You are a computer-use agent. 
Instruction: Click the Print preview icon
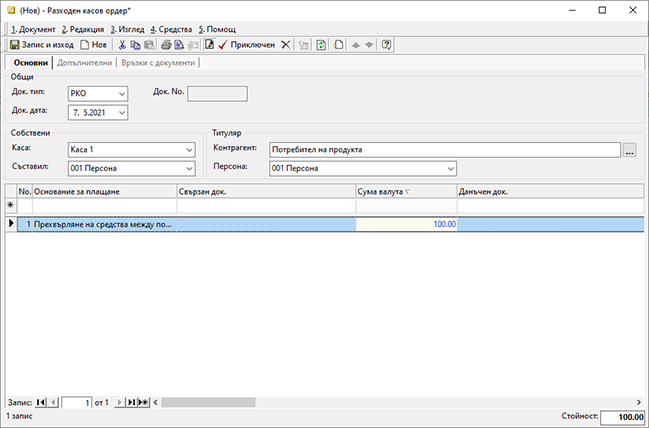tap(179, 45)
